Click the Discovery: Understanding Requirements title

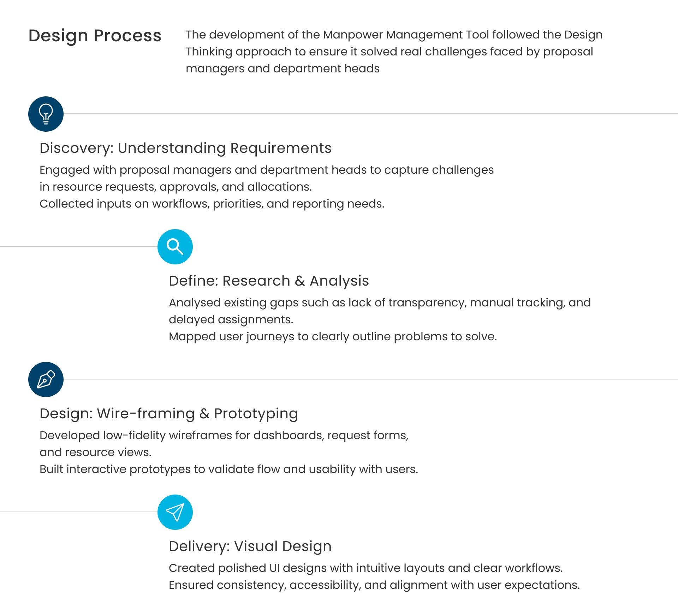click(185, 148)
